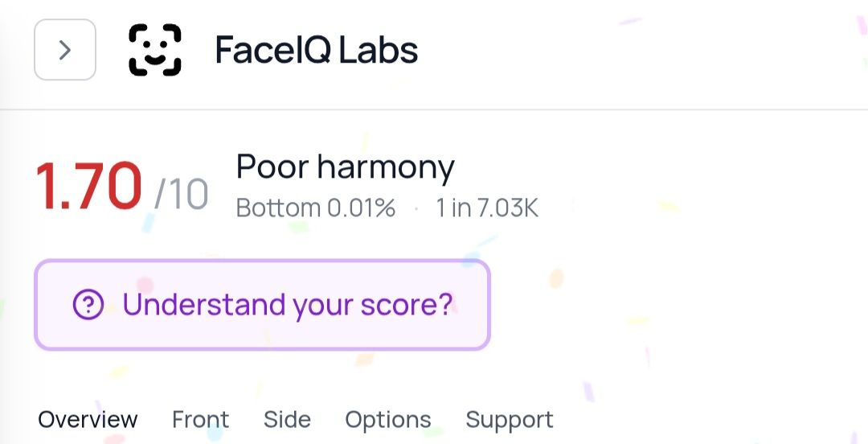This screenshot has width=868, height=444.
Task: Expand the sidebar with the chevron button
Action: pos(65,50)
